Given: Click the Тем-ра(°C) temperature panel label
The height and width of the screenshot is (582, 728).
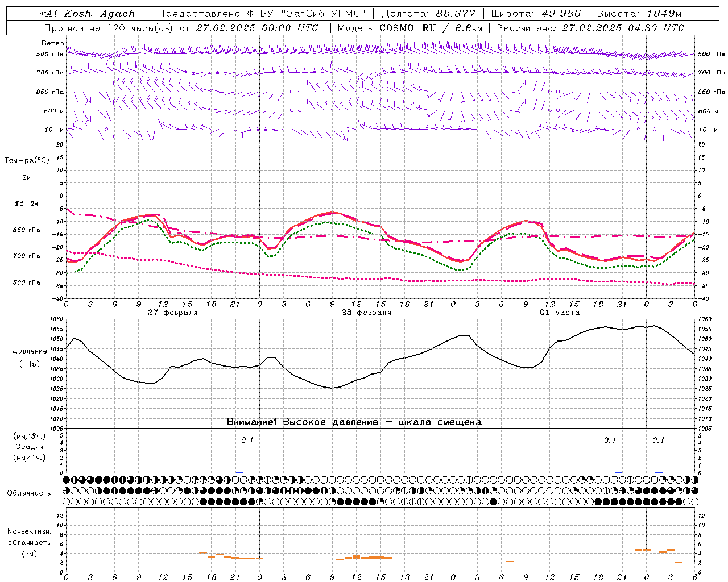Looking at the screenshot, I should tap(27, 161).
